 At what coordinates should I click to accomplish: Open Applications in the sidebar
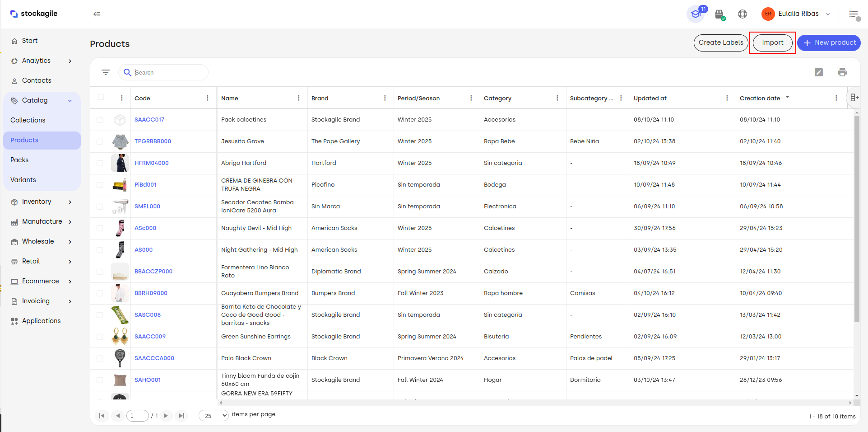(42, 321)
